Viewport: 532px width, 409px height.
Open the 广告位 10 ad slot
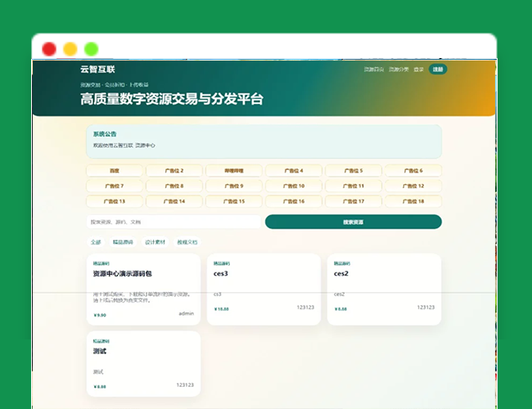pyautogui.click(x=294, y=186)
